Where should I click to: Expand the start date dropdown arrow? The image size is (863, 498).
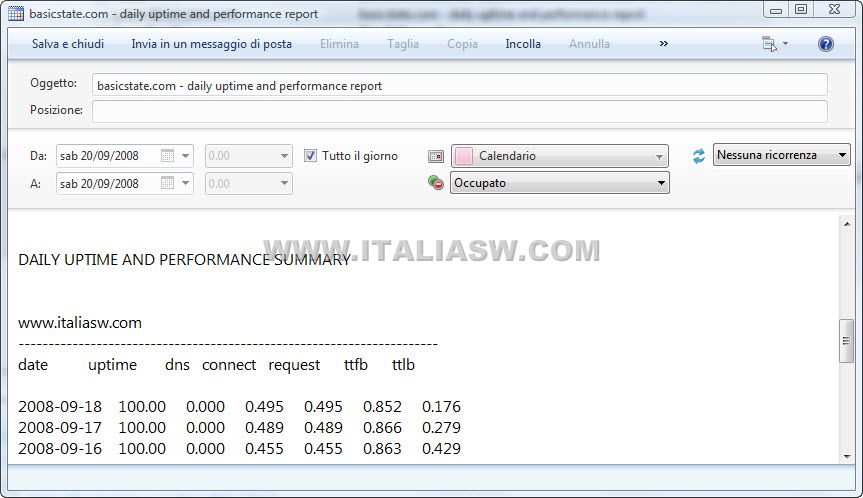point(185,156)
